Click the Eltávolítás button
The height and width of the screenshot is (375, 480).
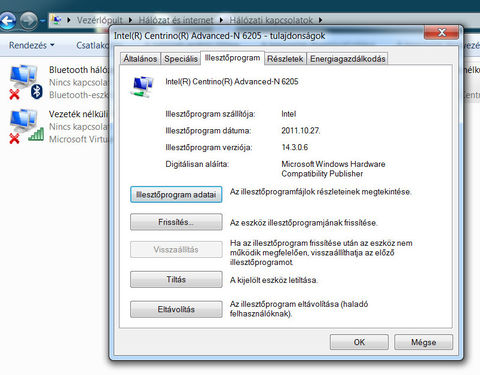pos(176,309)
